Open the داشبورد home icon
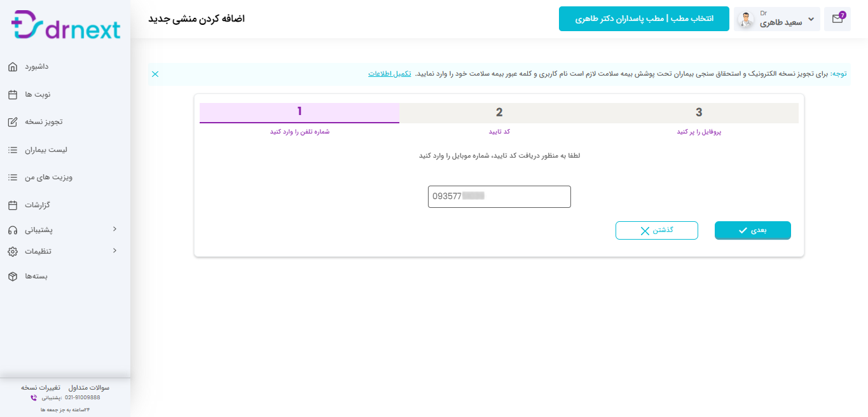The width and height of the screenshot is (868, 417). coord(13,67)
